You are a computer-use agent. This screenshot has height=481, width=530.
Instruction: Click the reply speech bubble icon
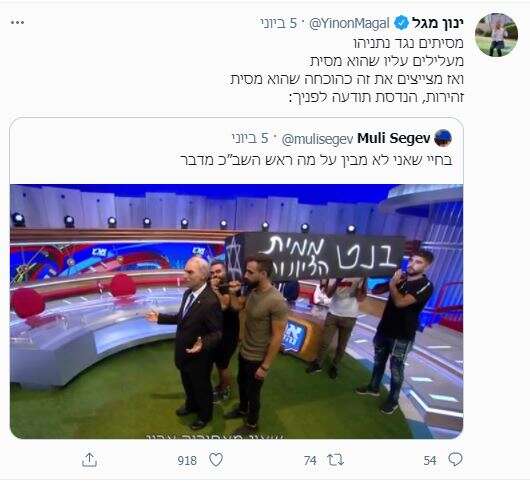pos(455,460)
